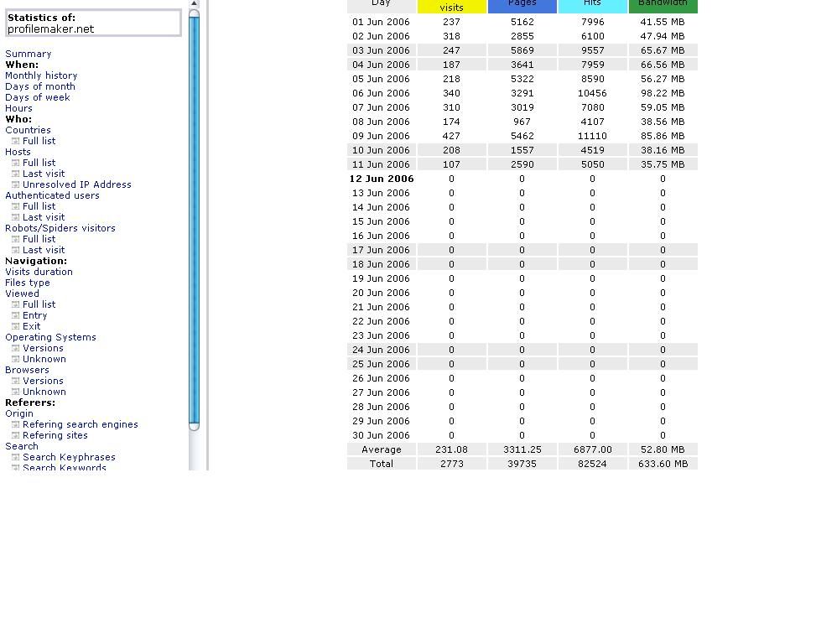Go to Days of week
Screen dimensions: 816x644
click(x=38, y=97)
